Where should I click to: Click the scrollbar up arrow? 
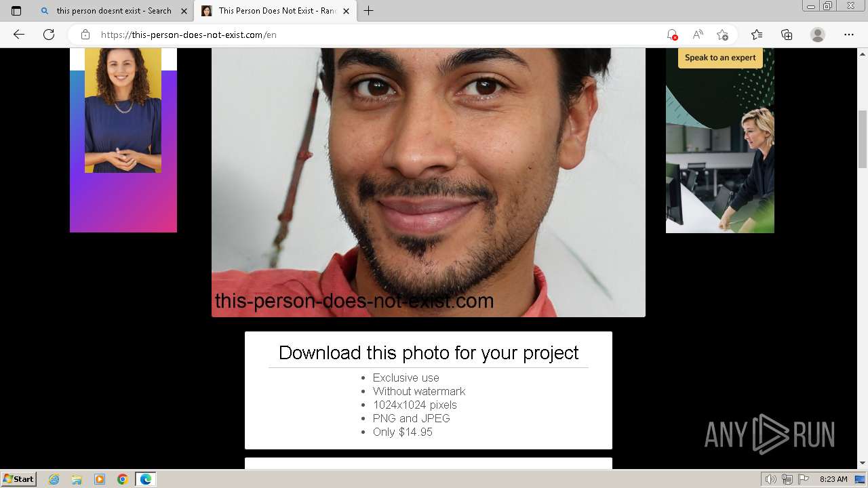pyautogui.click(x=863, y=54)
